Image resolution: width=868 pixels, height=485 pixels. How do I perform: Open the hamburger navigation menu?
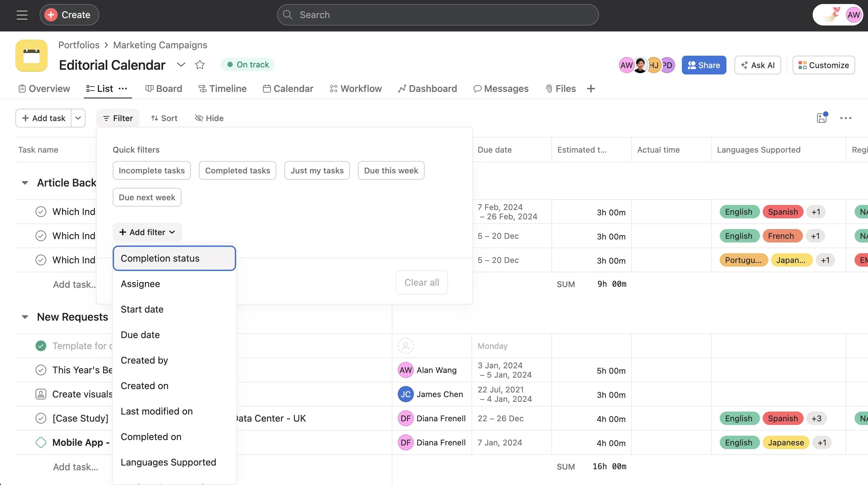point(21,14)
